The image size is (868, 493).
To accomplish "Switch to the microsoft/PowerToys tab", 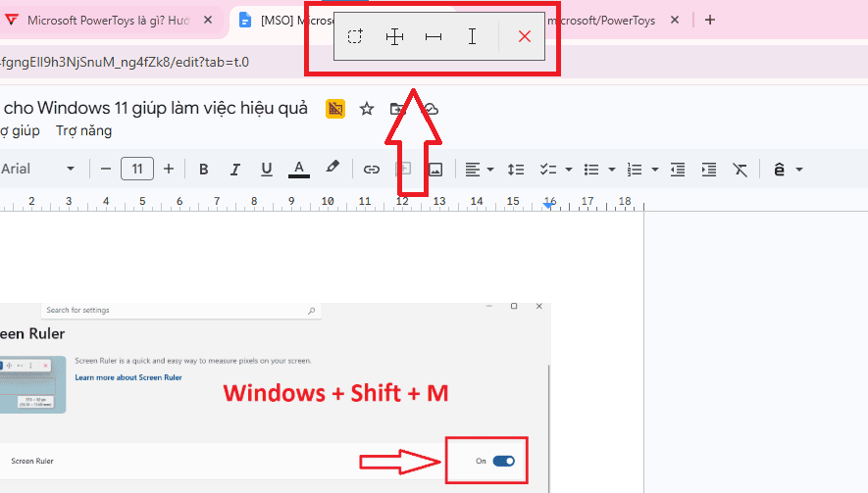I will (600, 21).
